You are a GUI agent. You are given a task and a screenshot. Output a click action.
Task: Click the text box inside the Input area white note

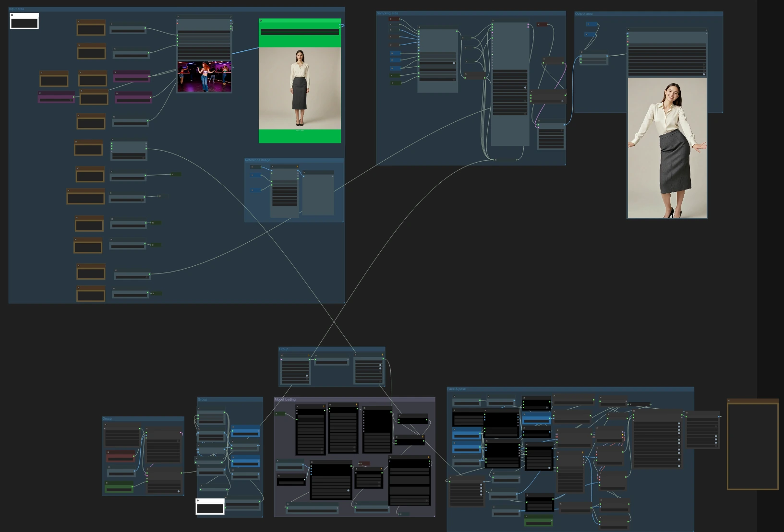[24, 23]
